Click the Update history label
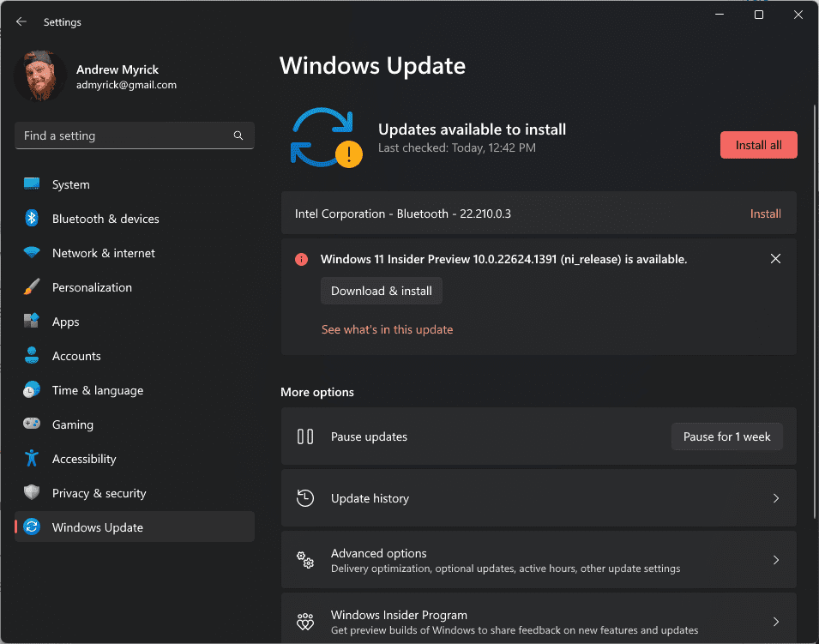This screenshot has height=644, width=819. (x=370, y=498)
